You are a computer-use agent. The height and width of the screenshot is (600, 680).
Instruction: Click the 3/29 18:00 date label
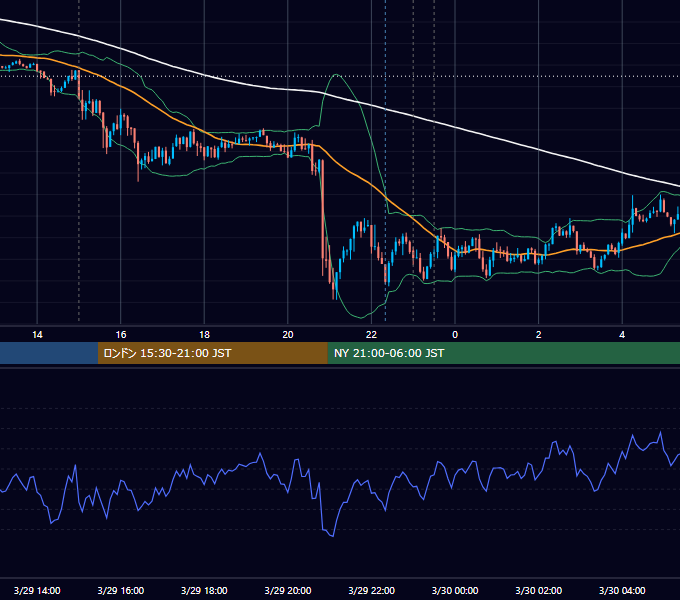coord(204,590)
